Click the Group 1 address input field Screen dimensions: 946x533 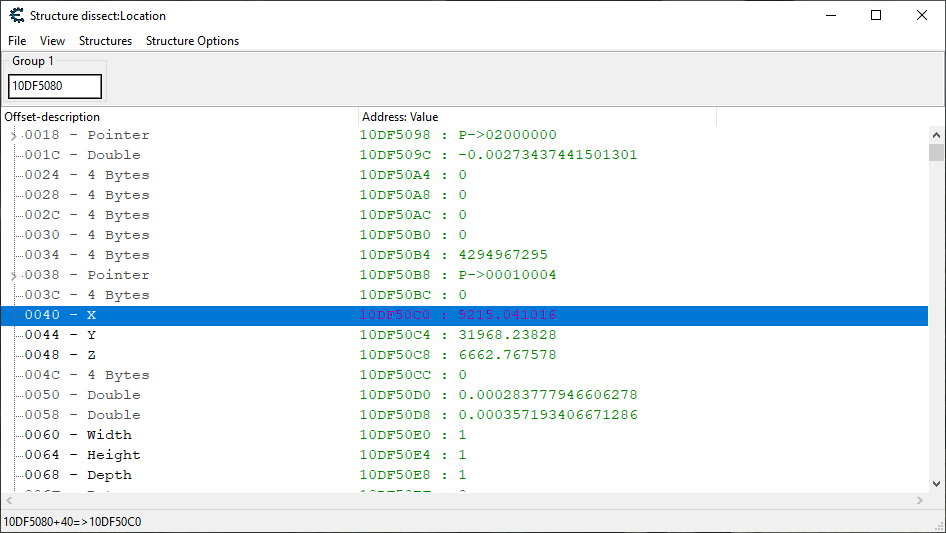coord(55,86)
